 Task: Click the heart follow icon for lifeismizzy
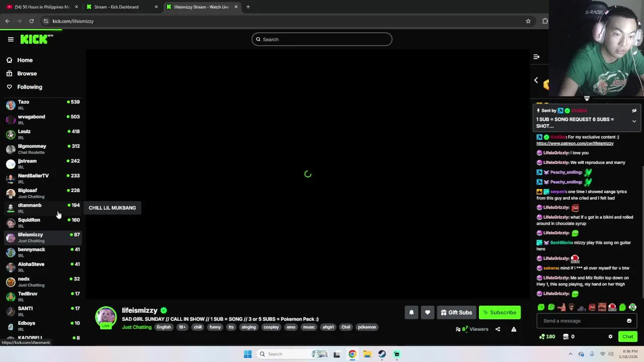click(x=427, y=312)
